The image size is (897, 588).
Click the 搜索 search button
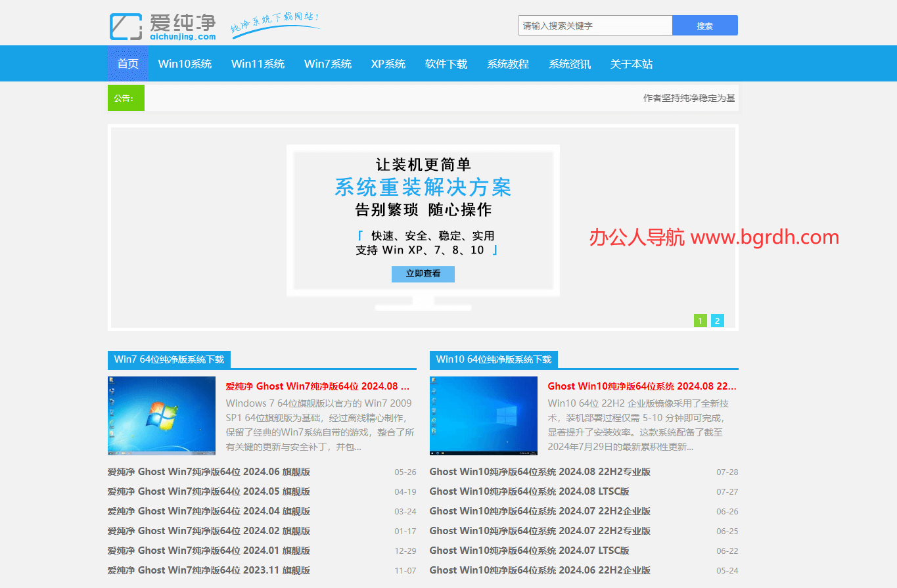(x=705, y=26)
